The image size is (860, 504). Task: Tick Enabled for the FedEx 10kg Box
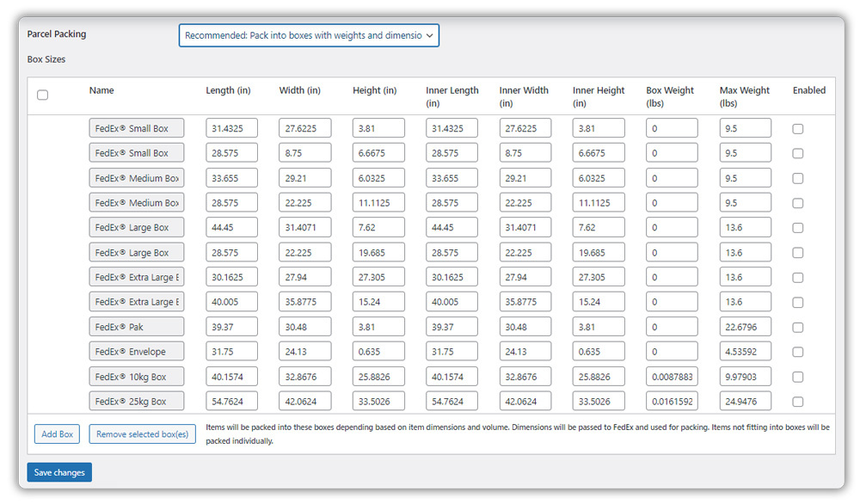(x=798, y=377)
